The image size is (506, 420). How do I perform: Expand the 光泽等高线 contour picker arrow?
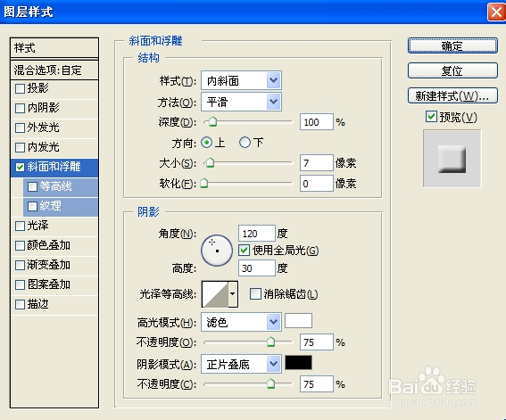(x=233, y=294)
